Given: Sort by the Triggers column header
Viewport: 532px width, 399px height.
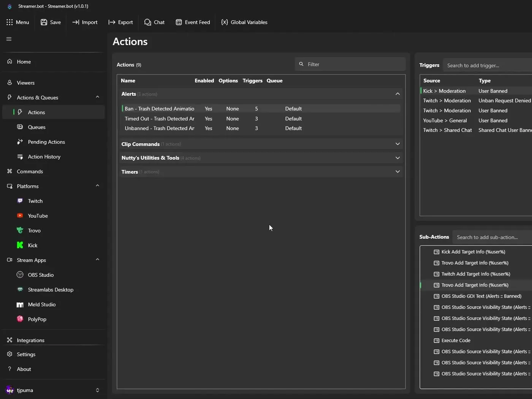Looking at the screenshot, I should (x=252, y=81).
